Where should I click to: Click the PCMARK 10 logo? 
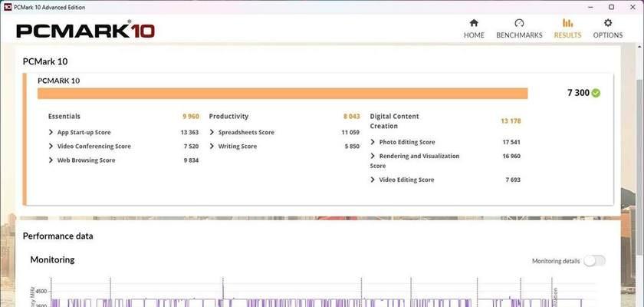85,30
